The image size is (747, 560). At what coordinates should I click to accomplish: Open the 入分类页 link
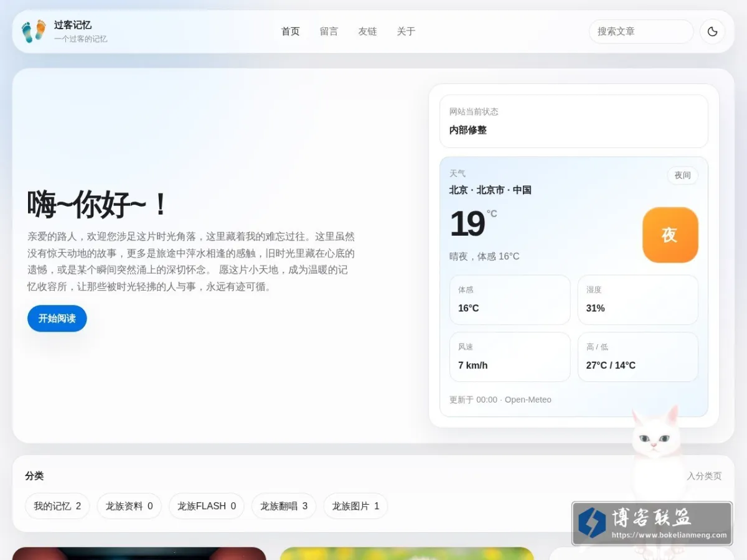(x=705, y=476)
